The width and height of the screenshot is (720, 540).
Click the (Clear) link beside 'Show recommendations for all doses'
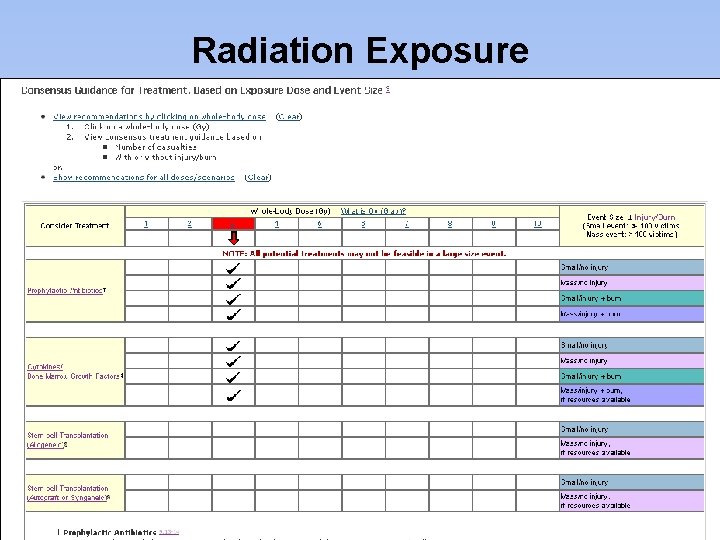click(x=258, y=177)
